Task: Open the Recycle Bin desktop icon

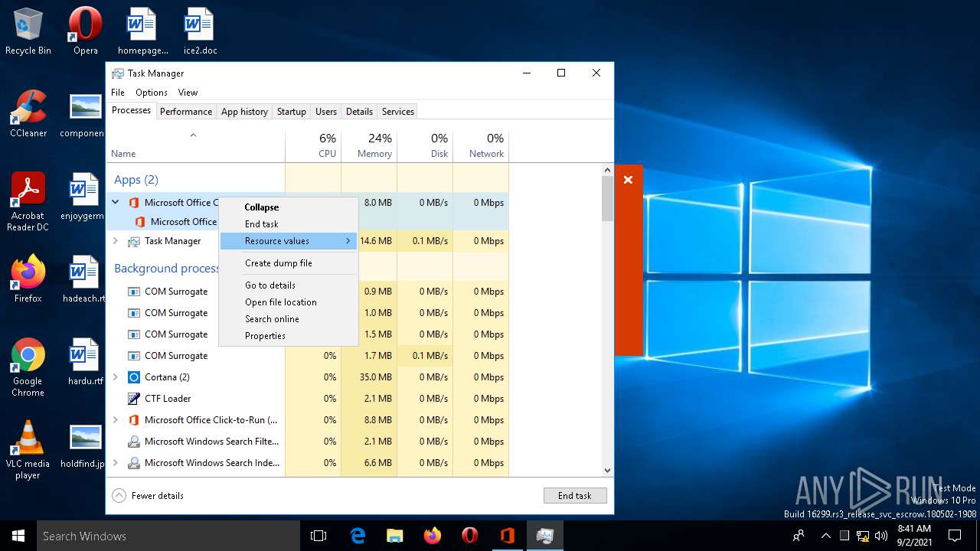Action: (x=28, y=31)
